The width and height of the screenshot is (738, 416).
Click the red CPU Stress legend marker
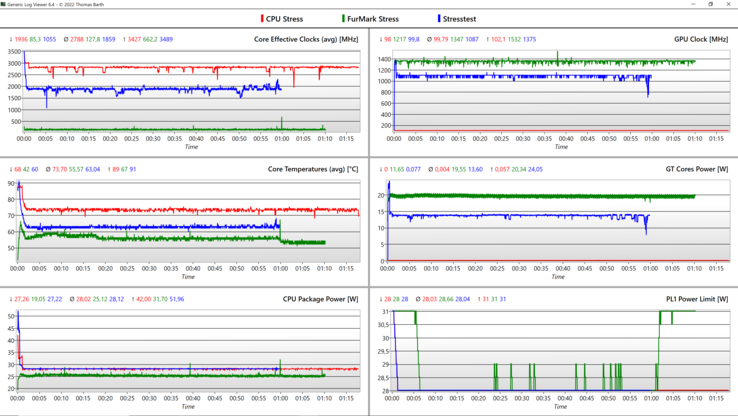point(262,19)
